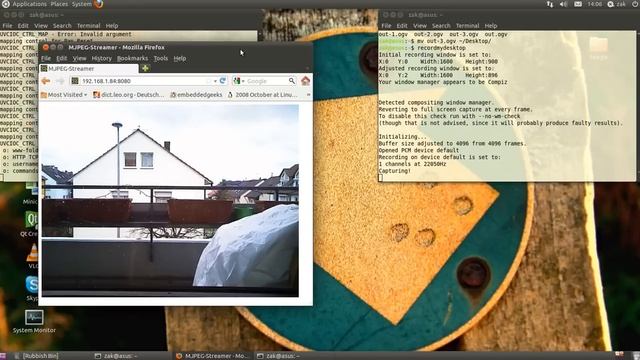640x360 pixels.
Task: Open System Monitor desktop icon
Action: [x=34, y=322]
